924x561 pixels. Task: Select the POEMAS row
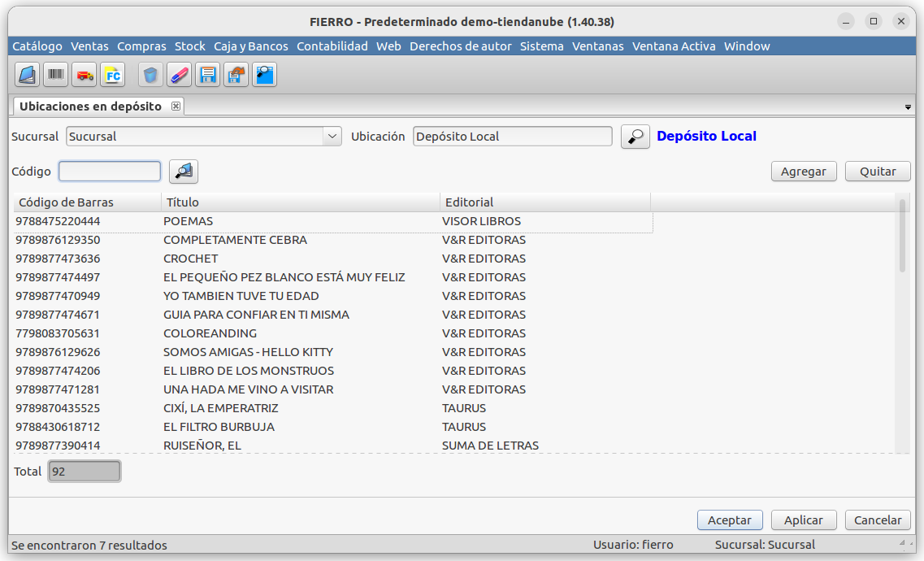(333, 222)
